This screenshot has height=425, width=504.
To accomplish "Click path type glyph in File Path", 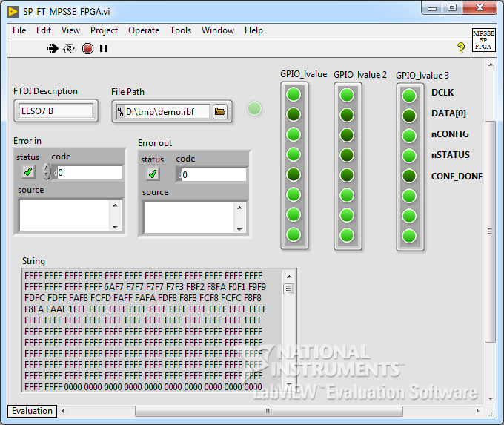I will pos(120,112).
